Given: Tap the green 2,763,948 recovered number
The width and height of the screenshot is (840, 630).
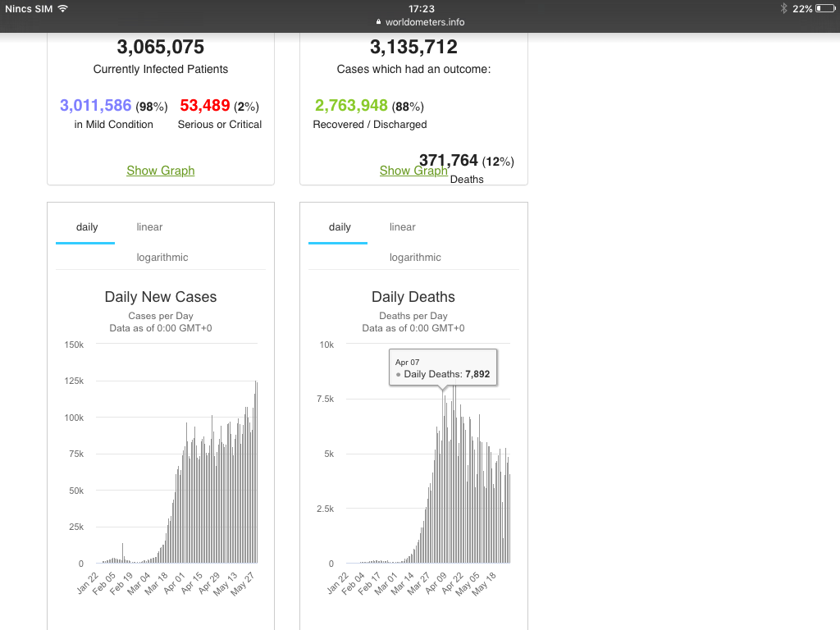Looking at the screenshot, I should [351, 105].
